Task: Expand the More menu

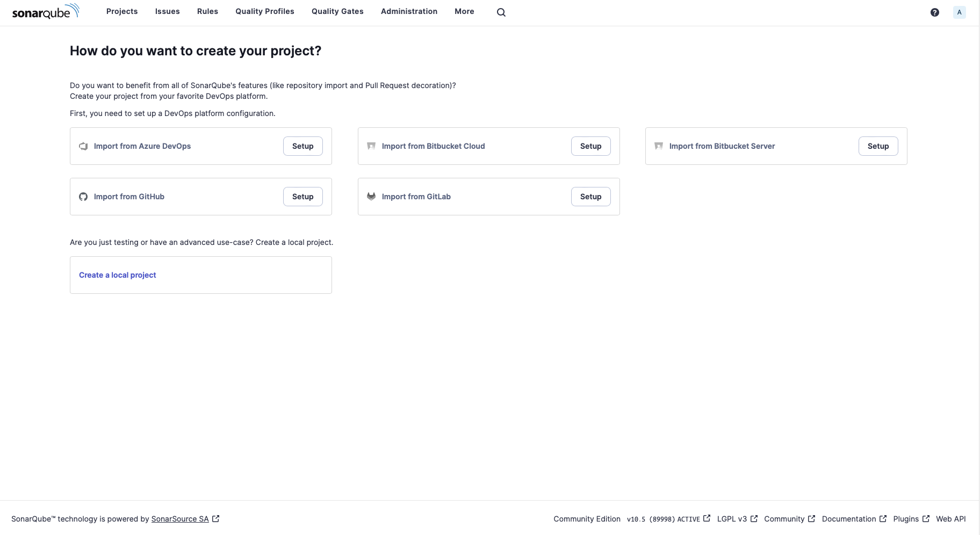Action: point(464,11)
